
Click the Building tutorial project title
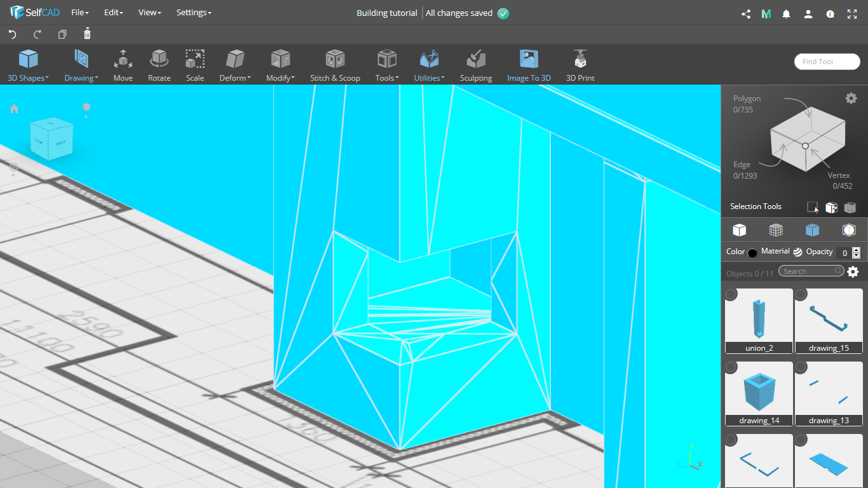tap(387, 13)
